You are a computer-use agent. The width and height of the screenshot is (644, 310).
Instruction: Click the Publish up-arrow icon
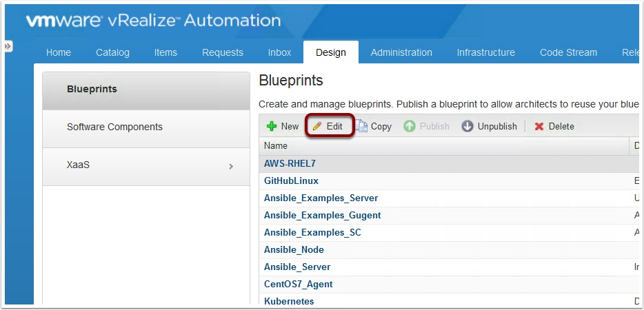[410, 126]
